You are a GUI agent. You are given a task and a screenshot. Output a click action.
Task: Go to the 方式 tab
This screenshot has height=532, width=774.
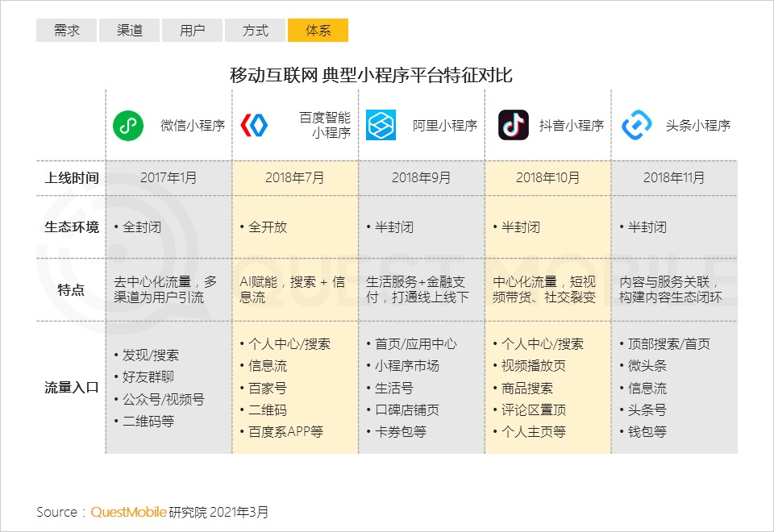click(256, 30)
